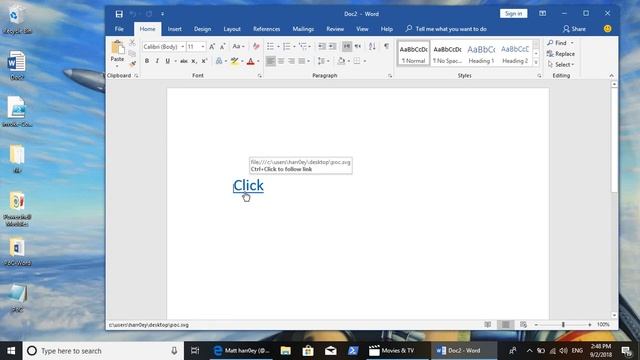Open Font name dropdown (Calibri Body)
640x360 pixels.
pyautogui.click(x=182, y=47)
